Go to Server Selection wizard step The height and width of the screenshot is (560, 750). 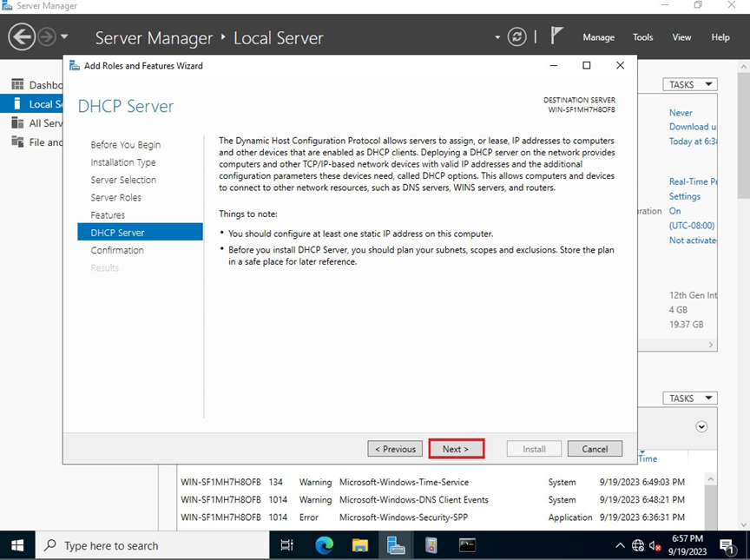pyautogui.click(x=123, y=180)
